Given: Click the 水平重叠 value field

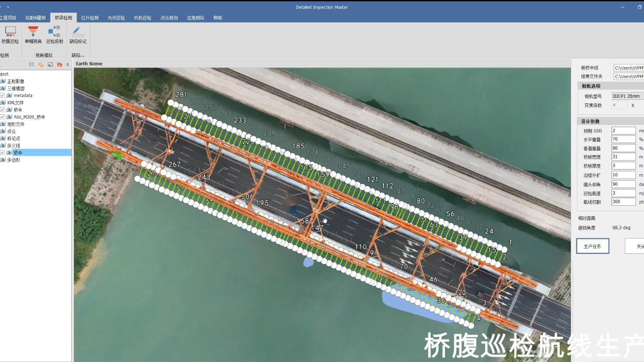Looking at the screenshot, I should (x=623, y=139).
